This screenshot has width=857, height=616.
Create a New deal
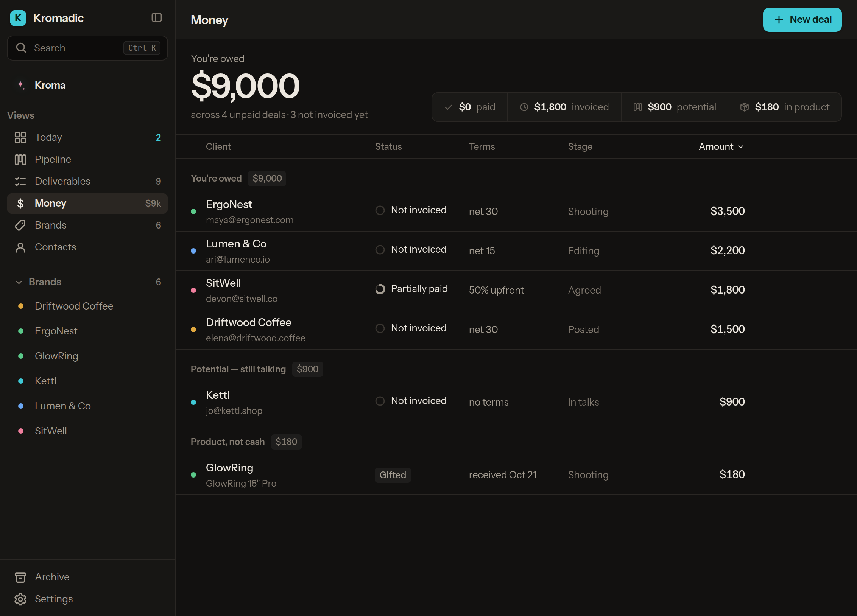pos(802,20)
